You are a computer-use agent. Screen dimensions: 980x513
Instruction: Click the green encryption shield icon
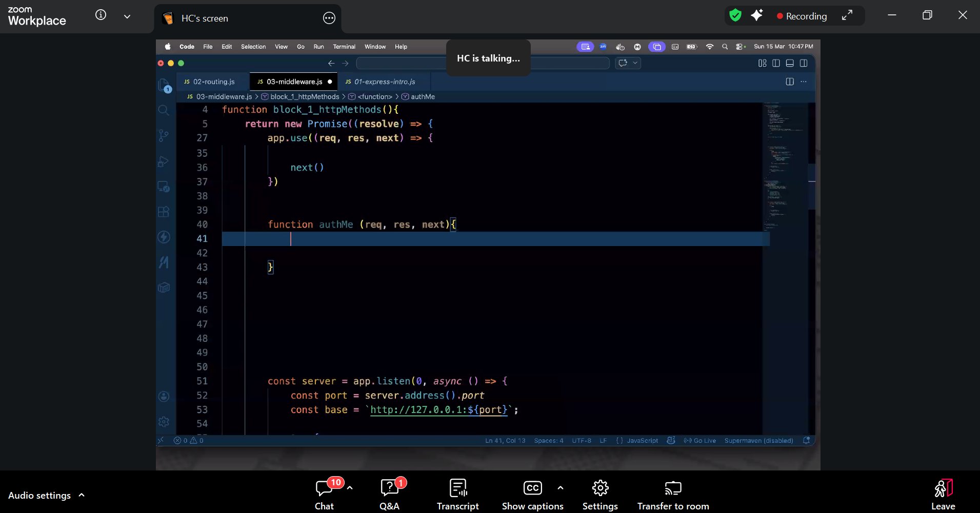point(735,16)
